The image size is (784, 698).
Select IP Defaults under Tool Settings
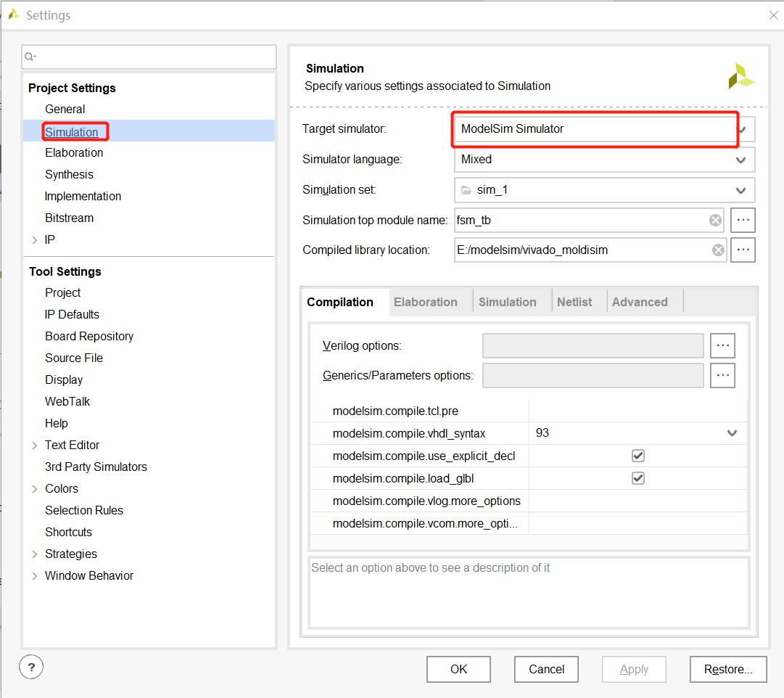coord(72,314)
